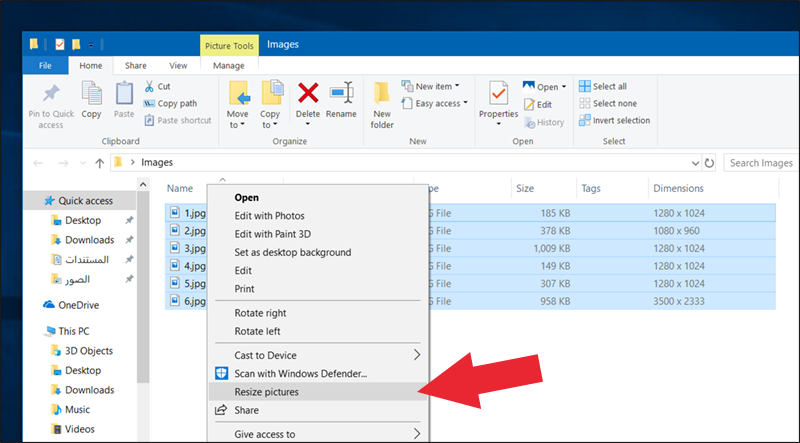Cut selected files with scissors icon
This screenshot has width=800, height=443.
[x=157, y=86]
